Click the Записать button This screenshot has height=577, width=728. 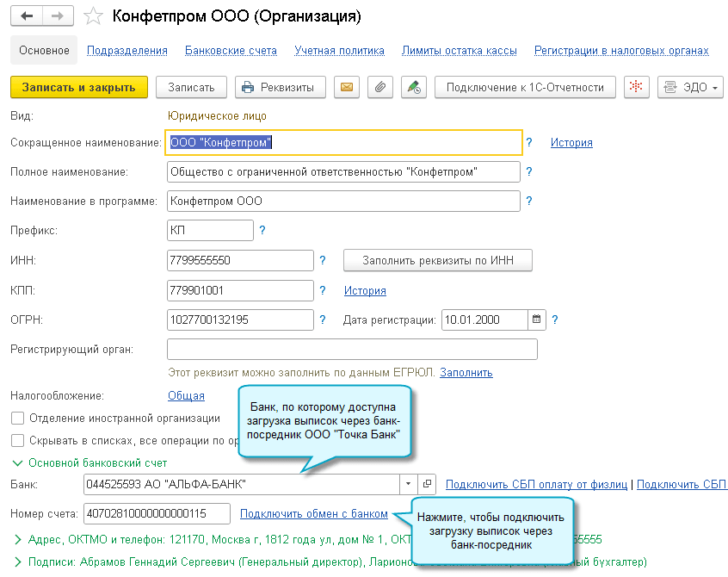pos(191,87)
